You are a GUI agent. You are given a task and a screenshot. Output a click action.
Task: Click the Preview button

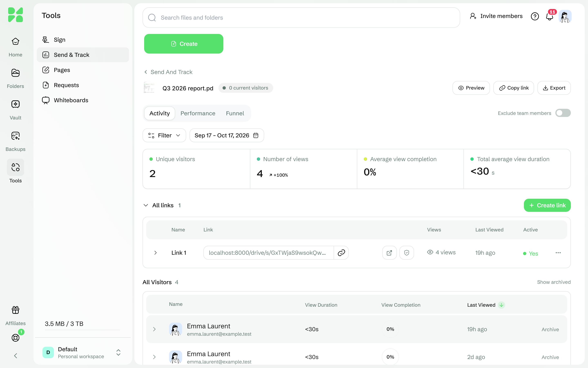[471, 88]
